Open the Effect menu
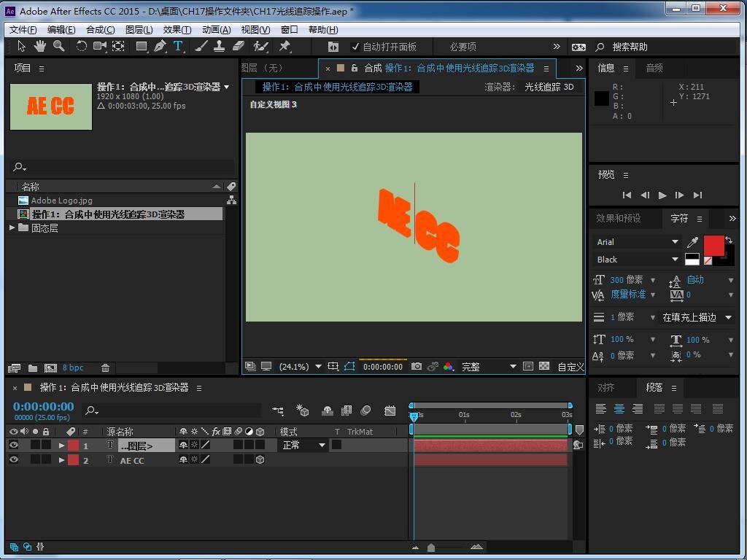Viewport: 747px width, 560px height. coord(177,29)
